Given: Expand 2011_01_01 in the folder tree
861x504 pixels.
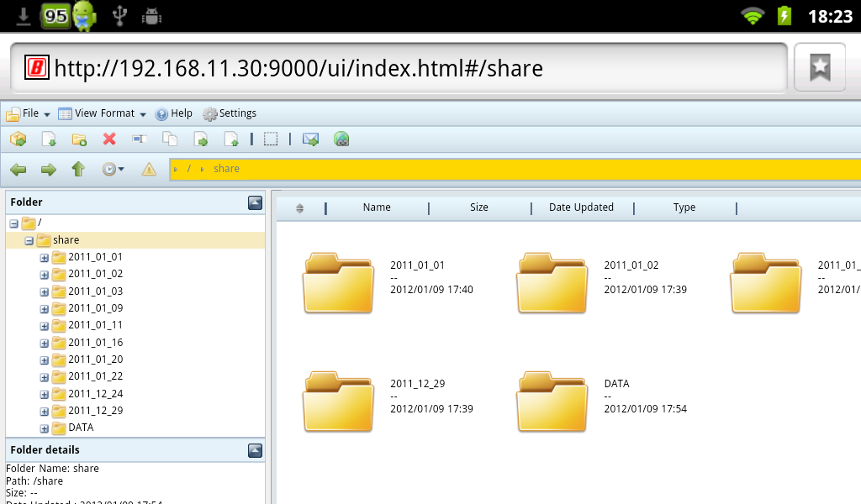Looking at the screenshot, I should tap(45, 258).
